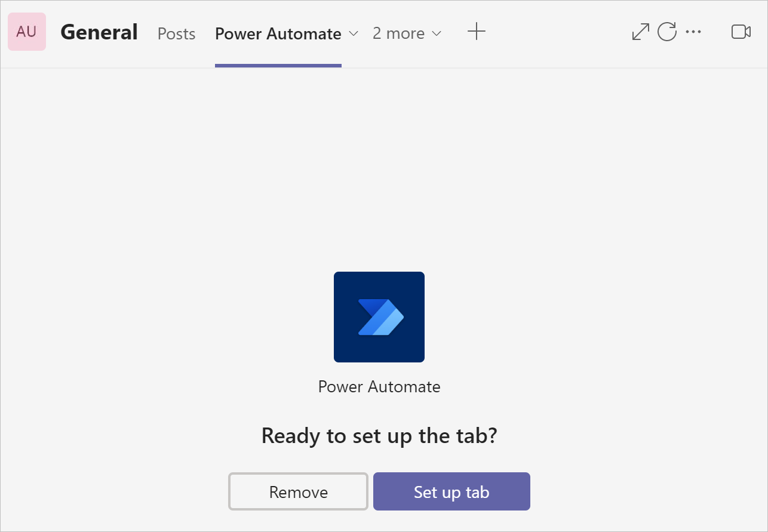Reload the Power Automate tab

667,32
